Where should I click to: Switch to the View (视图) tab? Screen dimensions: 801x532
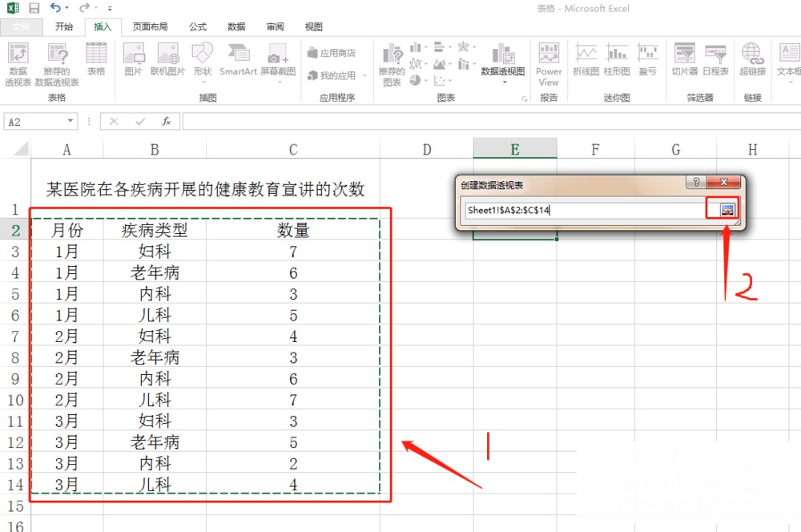tap(313, 26)
